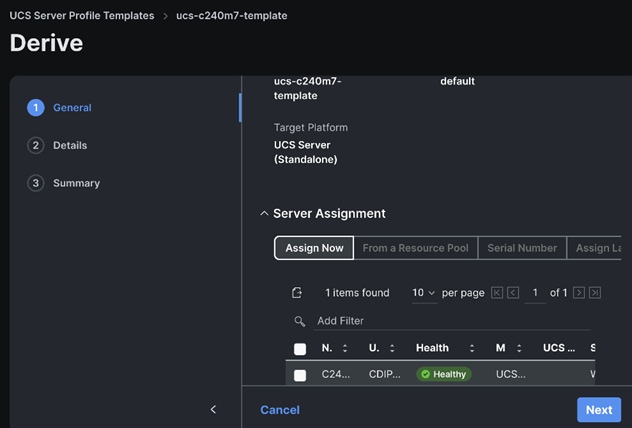Click the C24... name cell
Viewport: 632px width, 428px height.
pyautogui.click(x=336, y=374)
